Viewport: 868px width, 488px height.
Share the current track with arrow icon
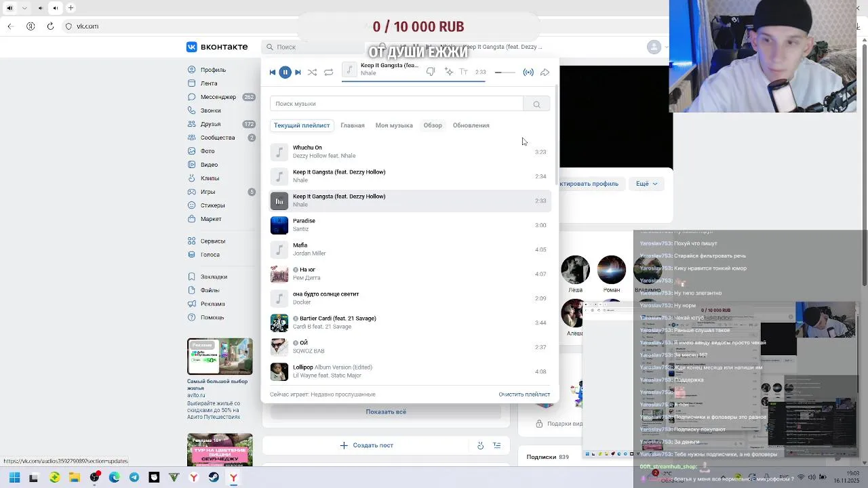545,73
